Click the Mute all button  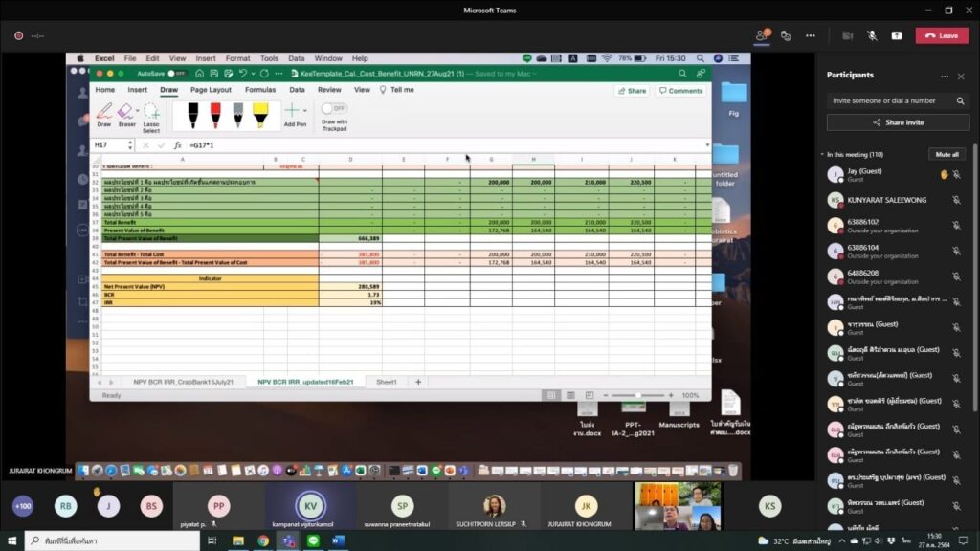coord(947,154)
